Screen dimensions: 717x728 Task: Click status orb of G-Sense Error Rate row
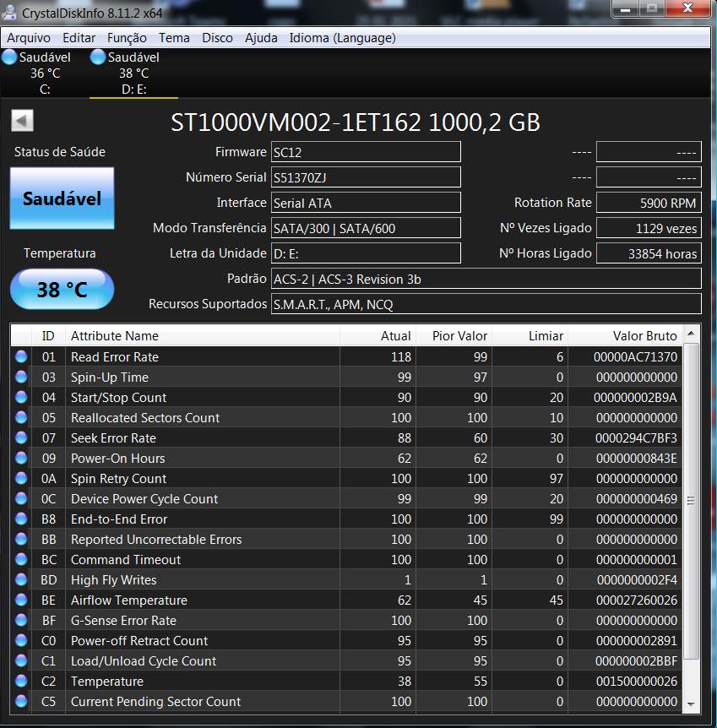point(21,620)
